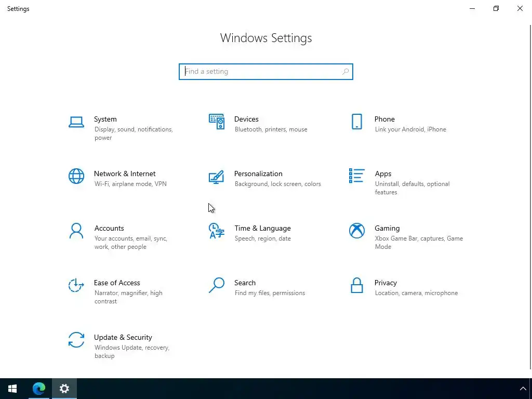532x399 pixels.
Task: Open Network & Internet title link
Action: click(x=125, y=174)
